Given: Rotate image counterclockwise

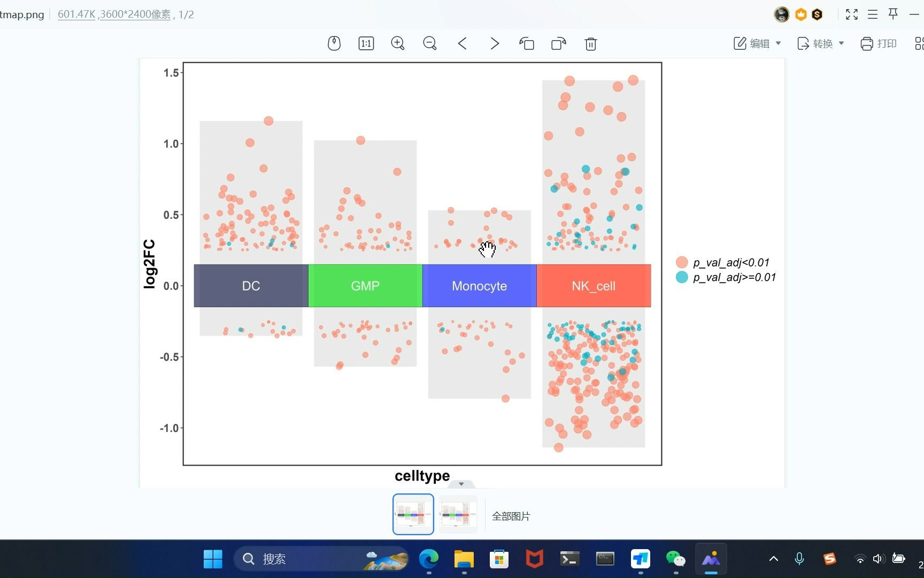Looking at the screenshot, I should click(527, 43).
